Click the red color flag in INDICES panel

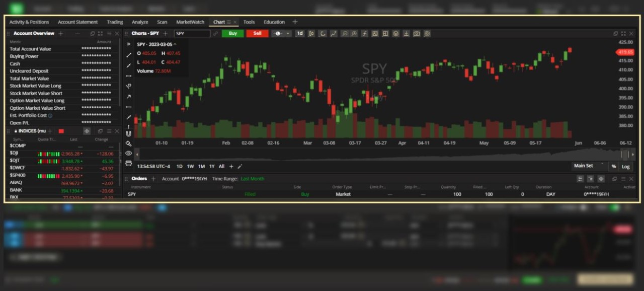(61, 131)
